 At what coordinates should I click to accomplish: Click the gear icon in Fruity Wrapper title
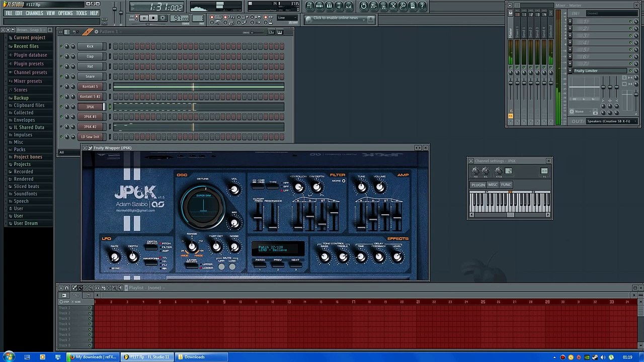tap(90, 148)
